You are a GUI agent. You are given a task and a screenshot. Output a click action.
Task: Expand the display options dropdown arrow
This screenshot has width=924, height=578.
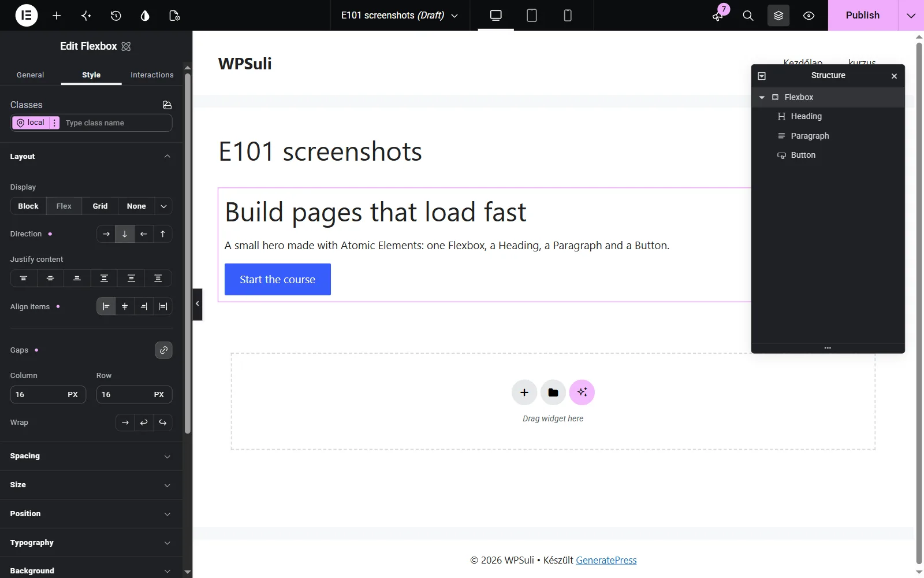point(163,206)
